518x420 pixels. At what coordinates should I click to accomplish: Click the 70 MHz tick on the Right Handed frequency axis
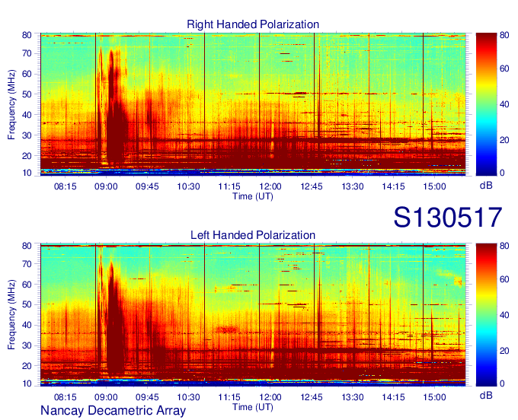(27, 53)
